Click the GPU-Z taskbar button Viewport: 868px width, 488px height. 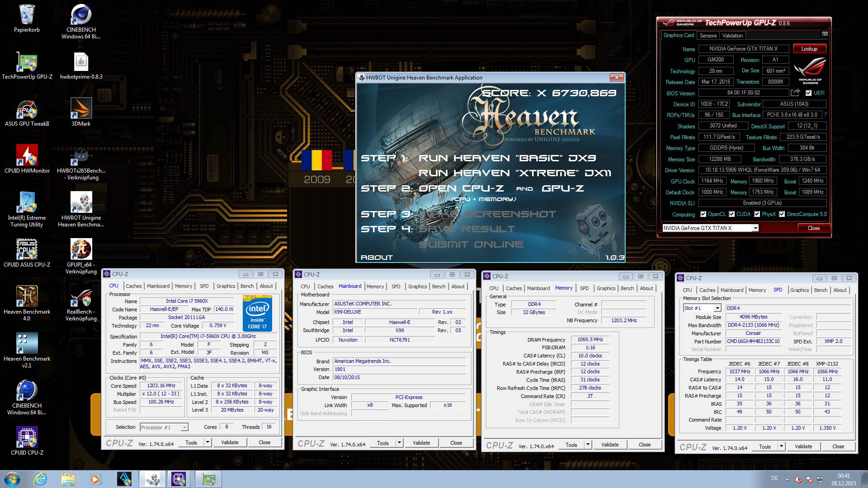(x=208, y=479)
